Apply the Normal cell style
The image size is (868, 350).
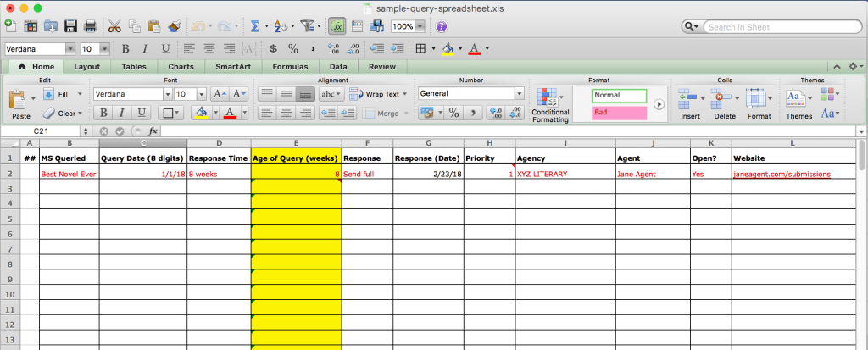[619, 95]
